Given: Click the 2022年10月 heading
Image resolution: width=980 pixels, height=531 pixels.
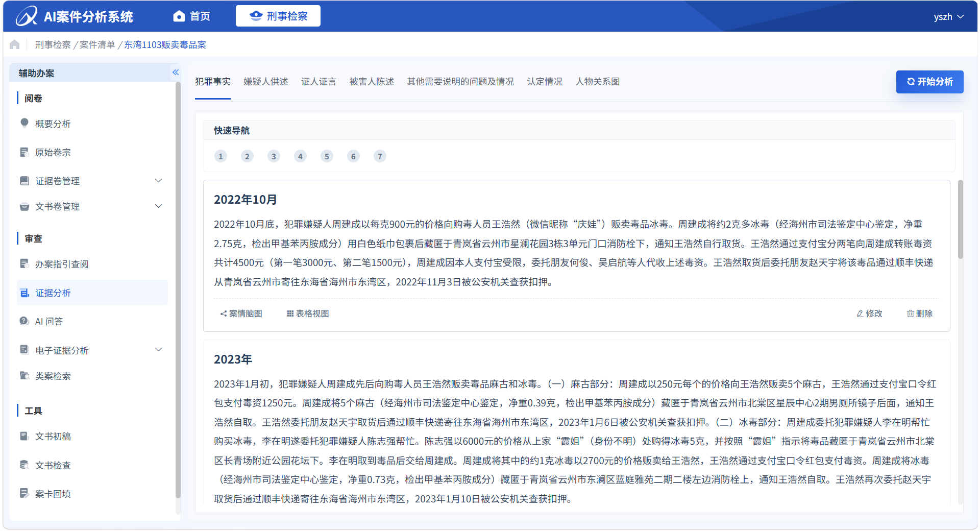Looking at the screenshot, I should 245,200.
